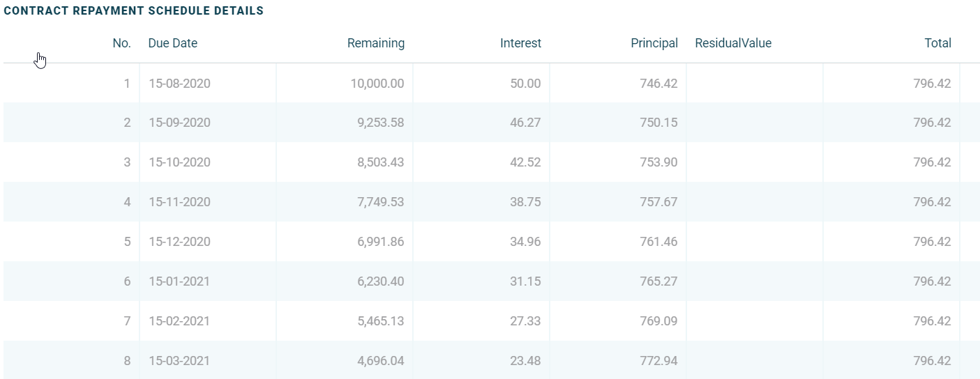
Task: Select the Interest column header
Action: [520, 43]
